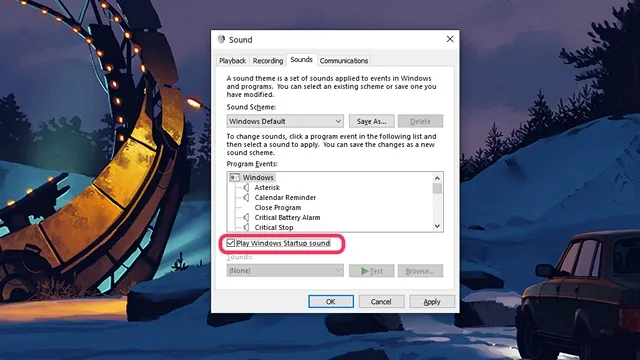640x360 pixels.
Task: Go to the Communications tab
Action: [344, 61]
